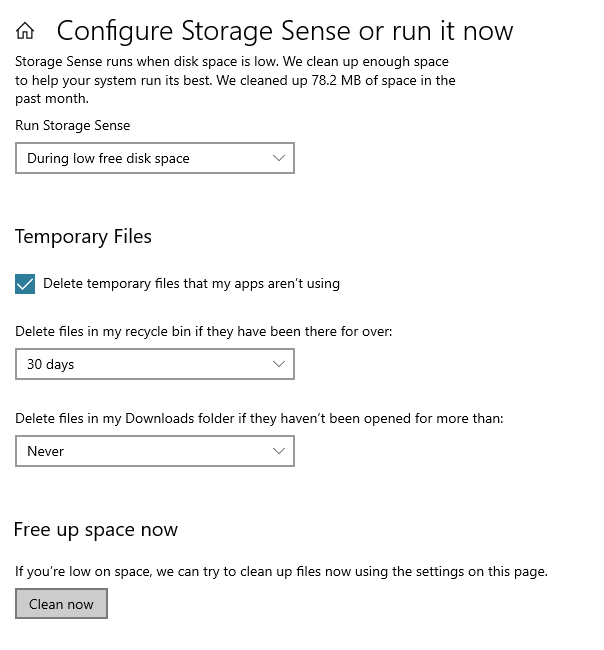Open the Downloads folder 'Never' dropdown

tap(155, 451)
